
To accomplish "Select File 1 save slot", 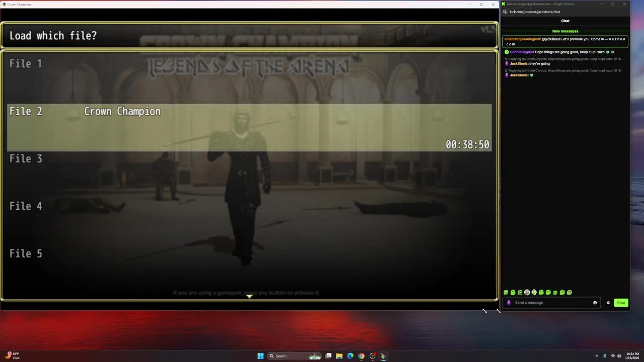I will pyautogui.click(x=249, y=79).
